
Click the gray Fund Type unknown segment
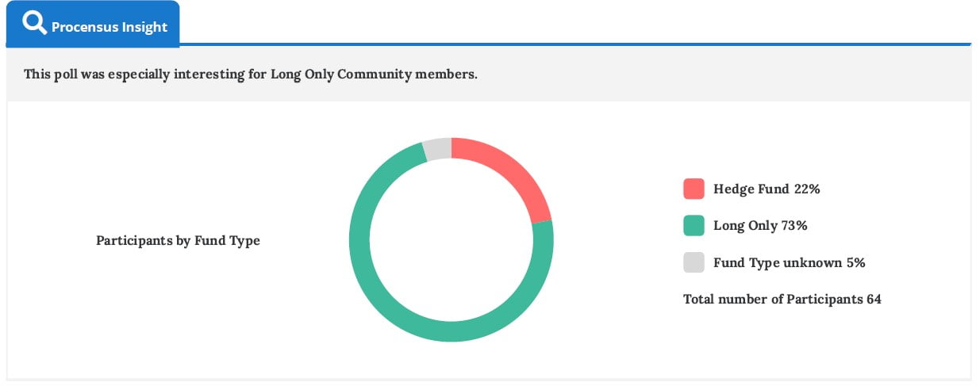(x=437, y=149)
